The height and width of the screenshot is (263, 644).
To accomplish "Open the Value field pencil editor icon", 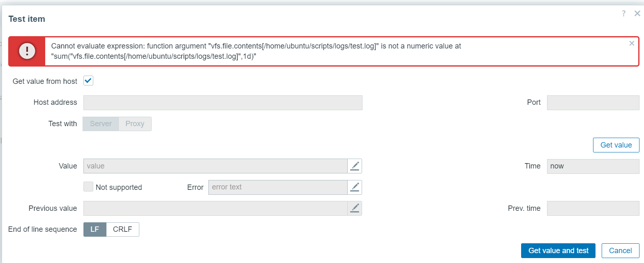I will 355,166.
